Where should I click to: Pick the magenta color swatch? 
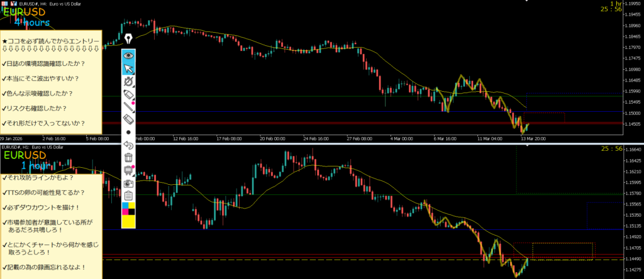tap(125, 212)
